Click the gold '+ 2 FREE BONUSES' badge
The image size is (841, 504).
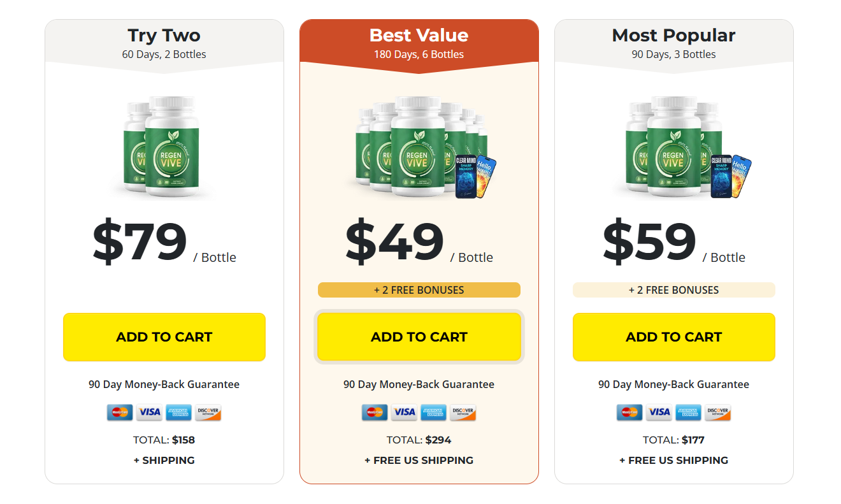(x=419, y=290)
